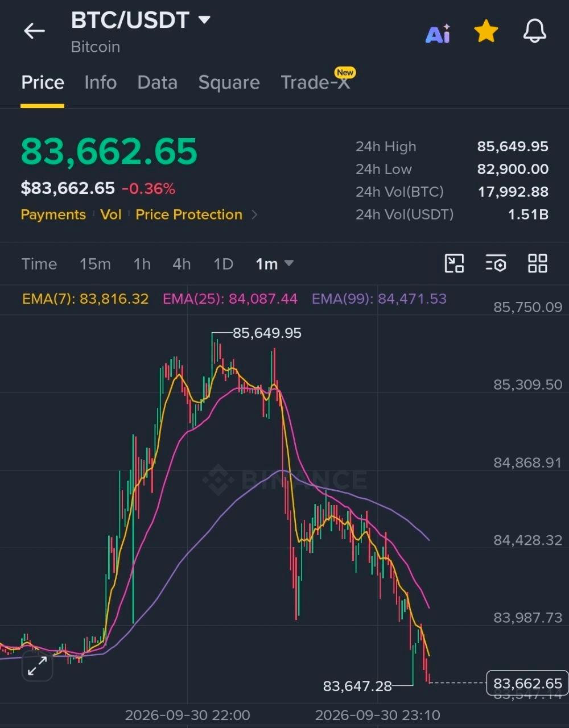Select the 1h chart interval

(142, 264)
